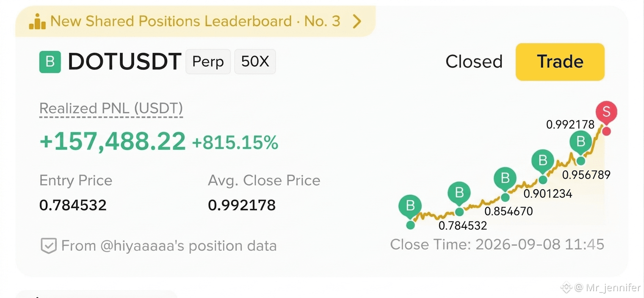Click the B buy marker above 0.901234

coord(543,161)
